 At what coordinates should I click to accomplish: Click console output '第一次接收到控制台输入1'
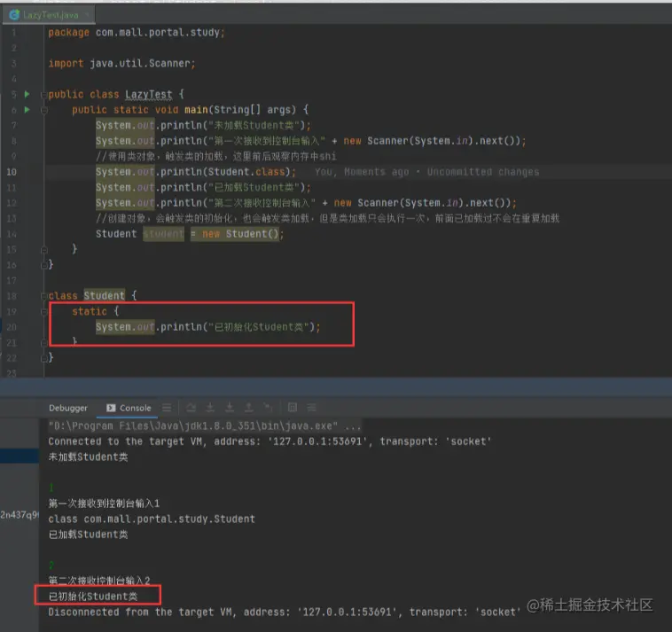coord(104,503)
